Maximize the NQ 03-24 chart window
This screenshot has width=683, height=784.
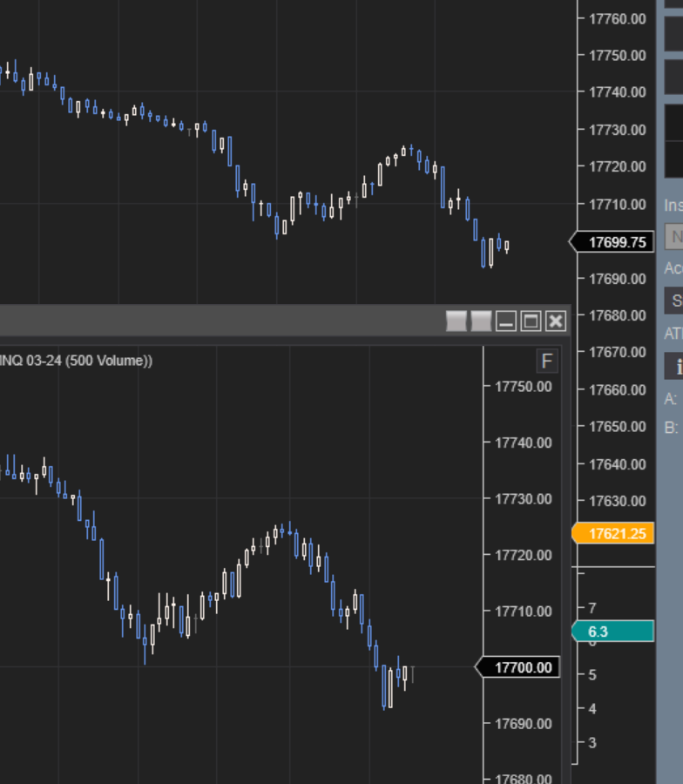pyautogui.click(x=531, y=321)
